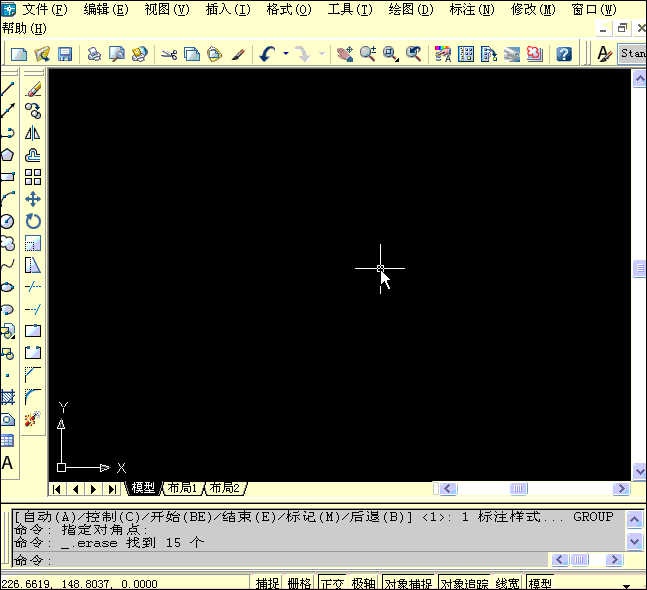This screenshot has width=647, height=590.
Task: Toggle 捕捉 snap mode
Action: [267, 583]
